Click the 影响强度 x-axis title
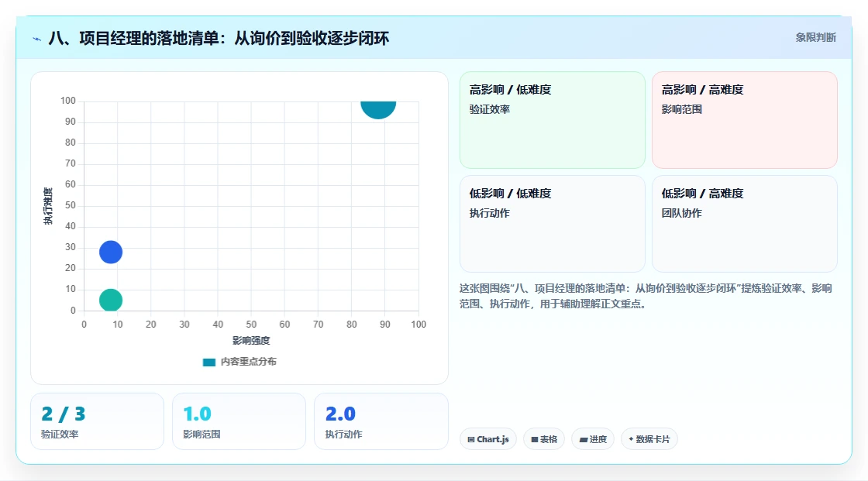Image resolution: width=868 pixels, height=481 pixels. [x=251, y=340]
